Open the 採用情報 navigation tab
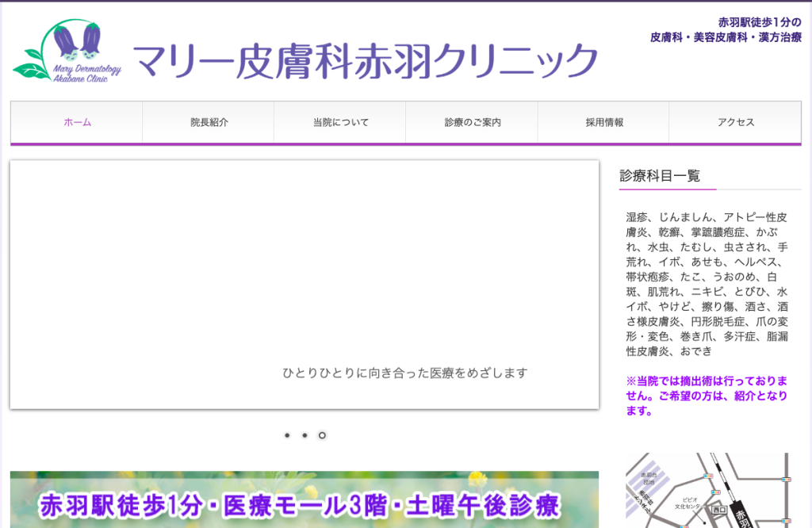 coord(603,122)
